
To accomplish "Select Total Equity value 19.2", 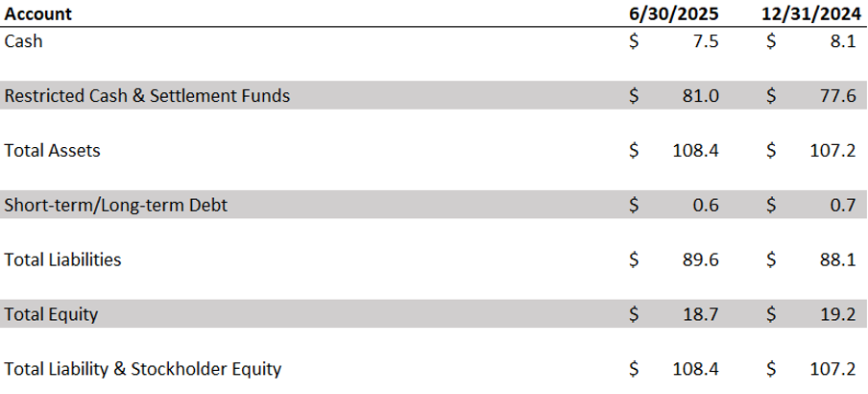I will point(838,314).
